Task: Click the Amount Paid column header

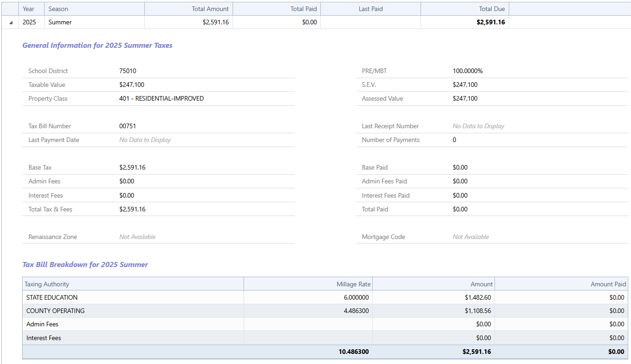Action: [x=608, y=284]
